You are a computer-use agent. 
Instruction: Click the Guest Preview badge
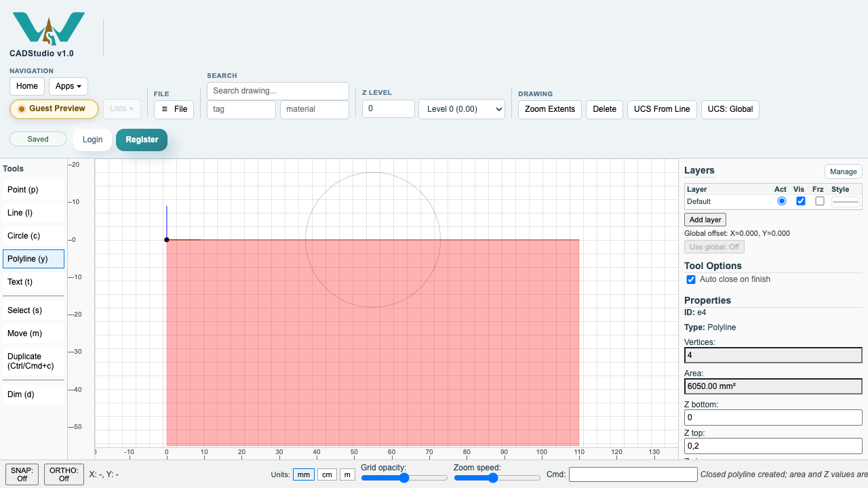tap(54, 108)
